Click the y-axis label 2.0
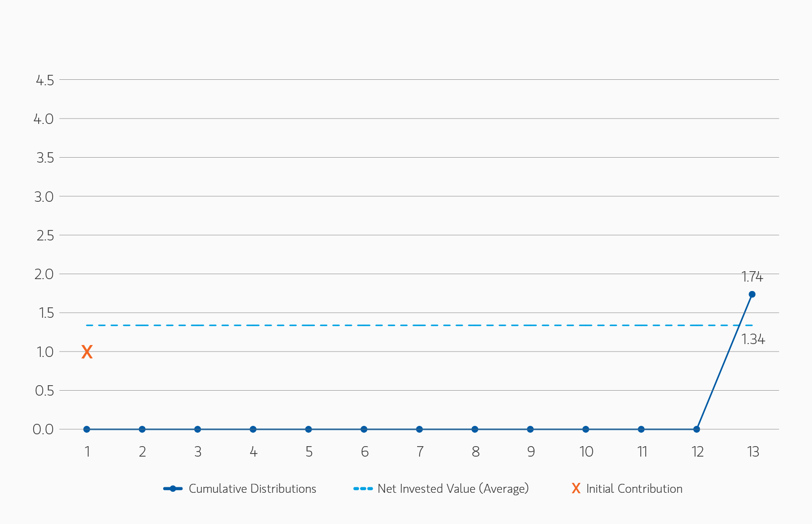 (44, 274)
